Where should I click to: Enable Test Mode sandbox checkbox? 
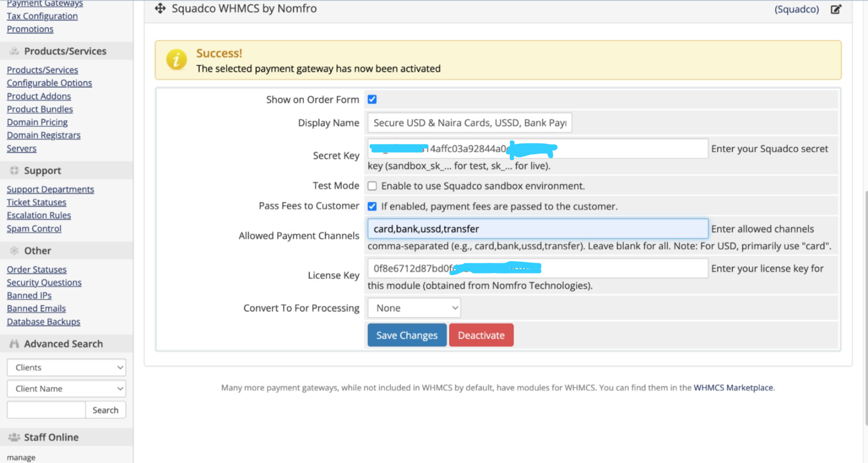(x=372, y=186)
